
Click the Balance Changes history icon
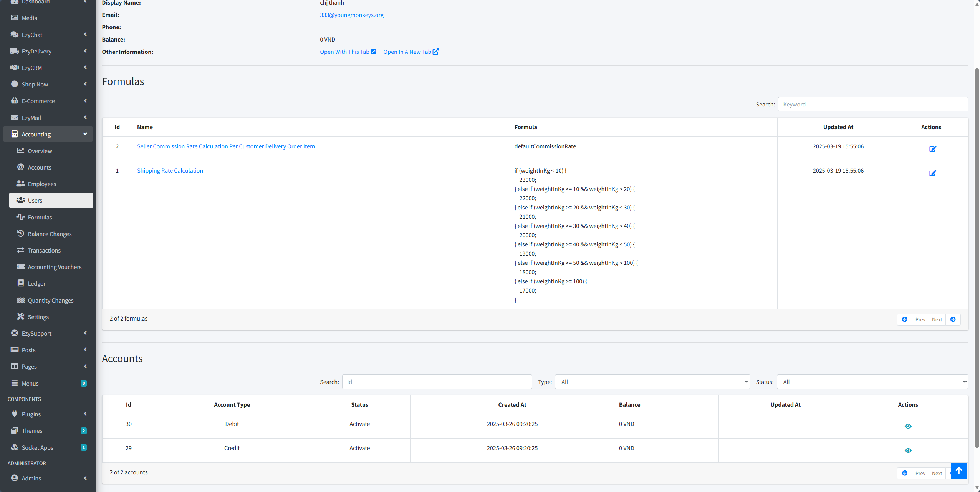tap(21, 233)
